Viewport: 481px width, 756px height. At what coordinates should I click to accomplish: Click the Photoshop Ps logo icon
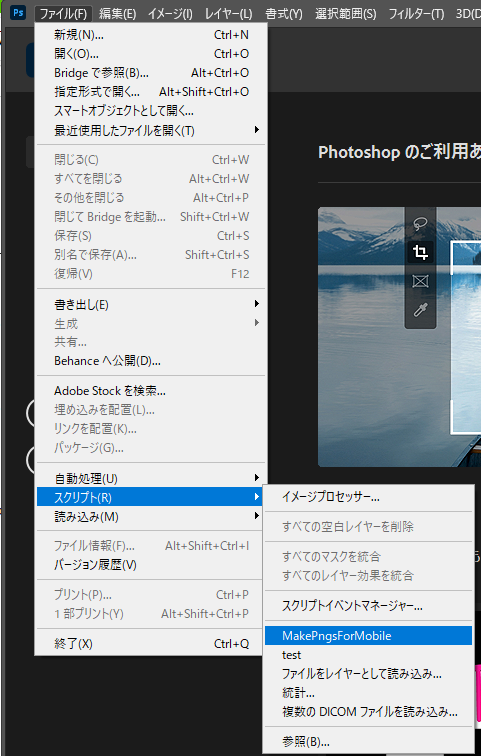18,12
